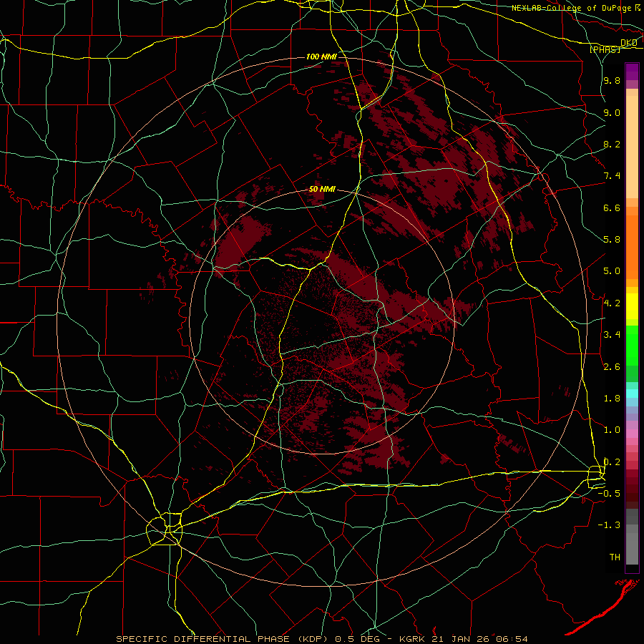Click the 100 NMI range ring label
The width and height of the screenshot is (644, 644).
(321, 57)
